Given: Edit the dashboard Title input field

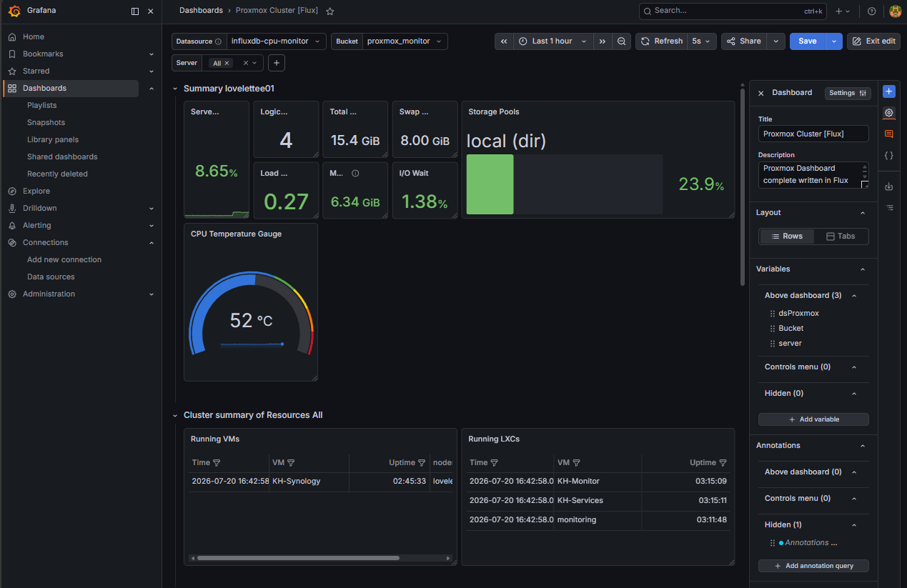Looking at the screenshot, I should (813, 134).
